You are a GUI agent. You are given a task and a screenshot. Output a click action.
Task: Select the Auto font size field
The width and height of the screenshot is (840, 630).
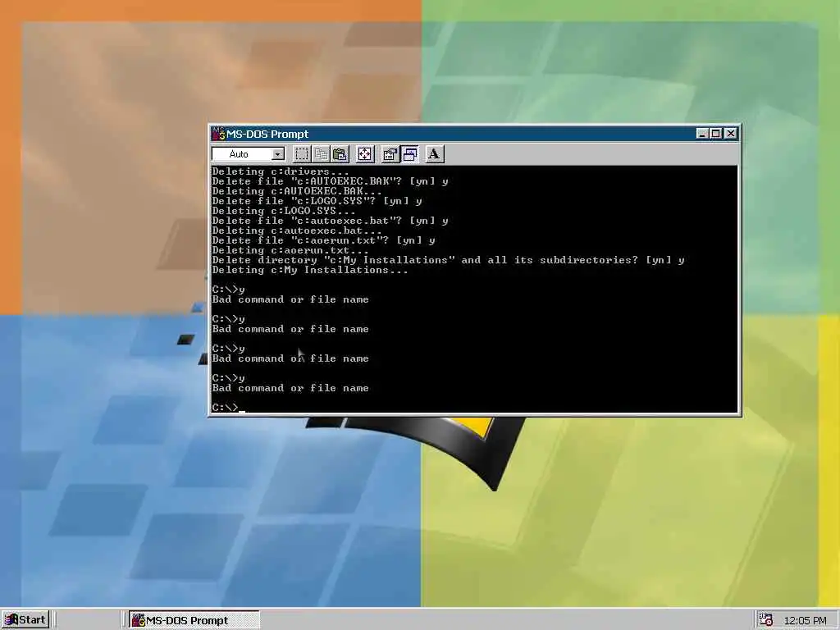249,154
